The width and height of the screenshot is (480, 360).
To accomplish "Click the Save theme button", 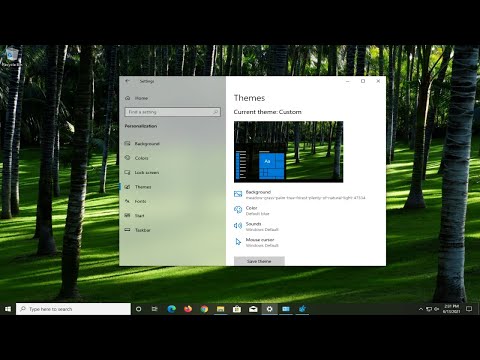I will click(259, 261).
